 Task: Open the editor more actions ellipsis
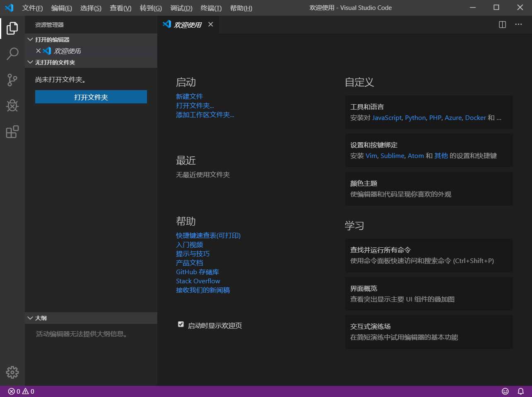point(518,24)
